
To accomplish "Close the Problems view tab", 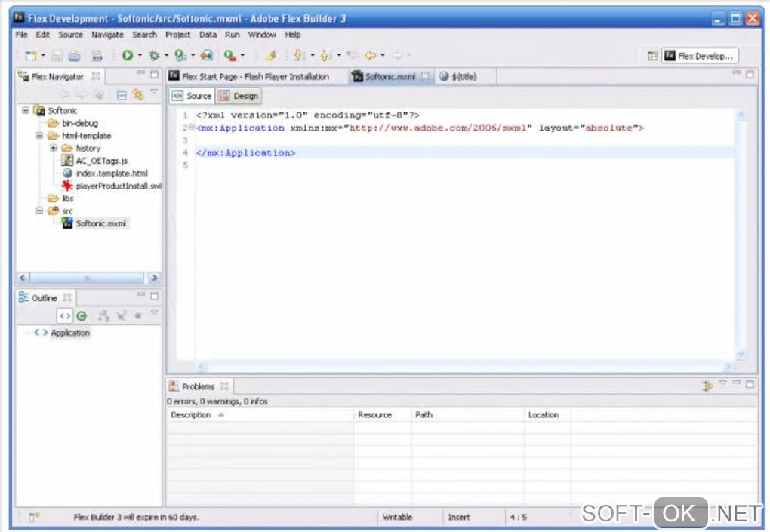I will tap(224, 386).
